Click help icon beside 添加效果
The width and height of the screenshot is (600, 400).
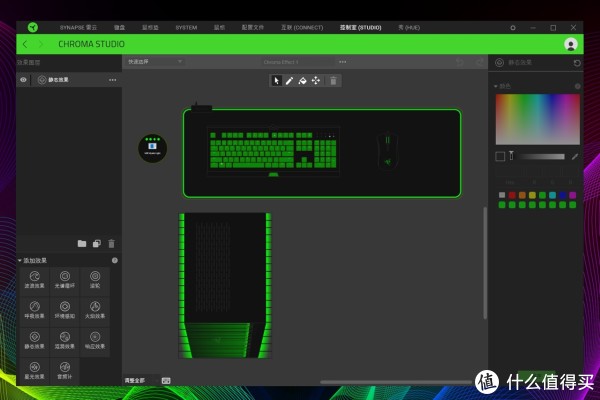pos(114,260)
